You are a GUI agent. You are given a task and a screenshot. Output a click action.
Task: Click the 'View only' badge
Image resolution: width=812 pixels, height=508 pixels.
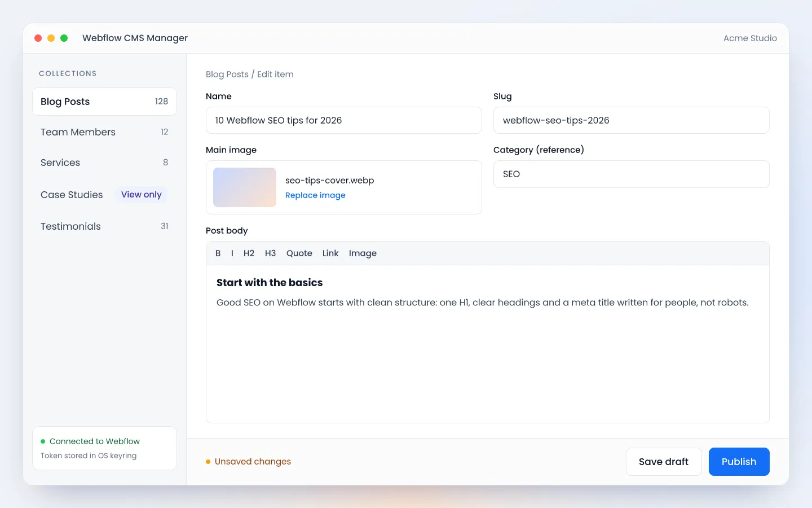point(142,195)
